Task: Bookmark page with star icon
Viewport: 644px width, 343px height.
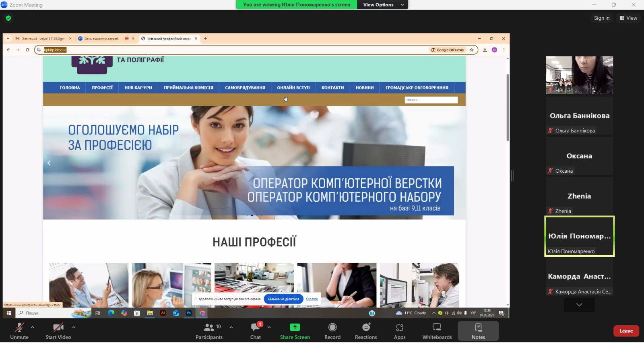Action: tap(472, 50)
